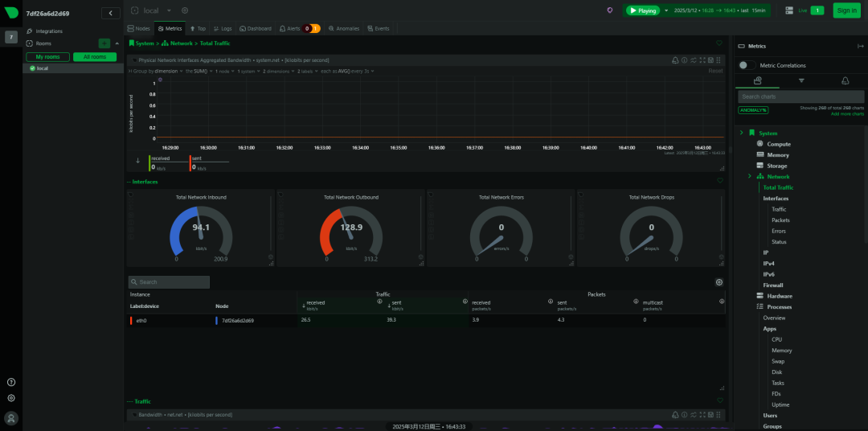868x431 pixels.
Task: Switch to the Events tab
Action: (378, 28)
